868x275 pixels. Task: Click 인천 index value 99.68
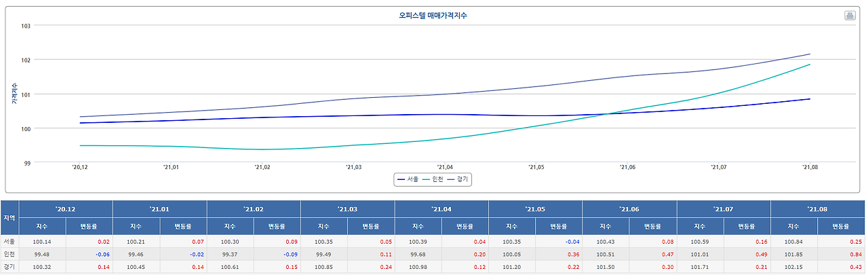418,253
